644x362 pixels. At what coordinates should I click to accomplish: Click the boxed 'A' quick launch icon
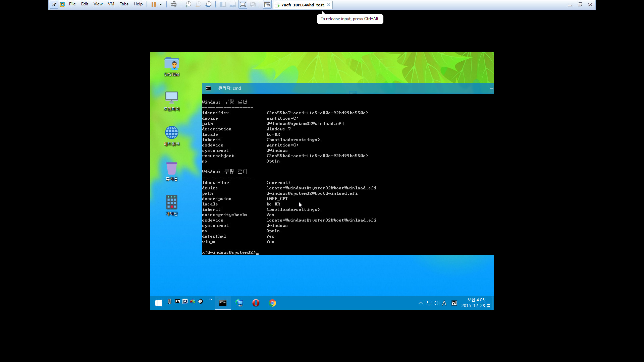click(x=185, y=301)
